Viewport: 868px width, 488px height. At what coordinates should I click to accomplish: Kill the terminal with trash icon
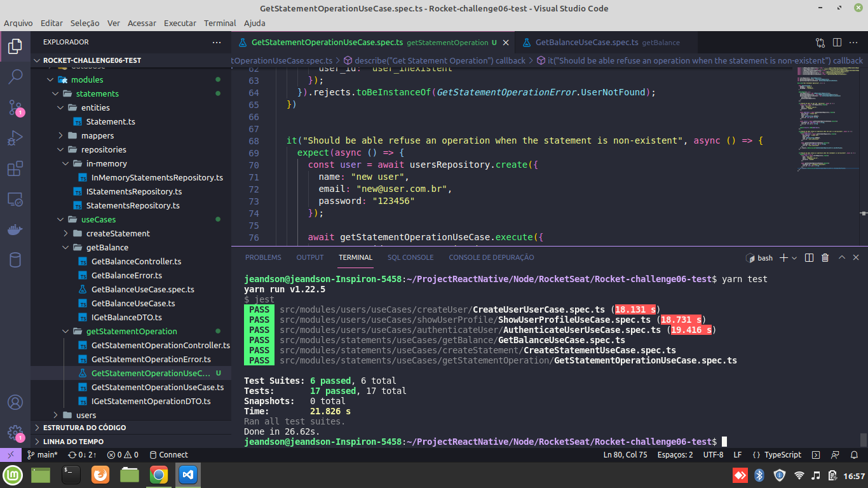pyautogui.click(x=825, y=257)
